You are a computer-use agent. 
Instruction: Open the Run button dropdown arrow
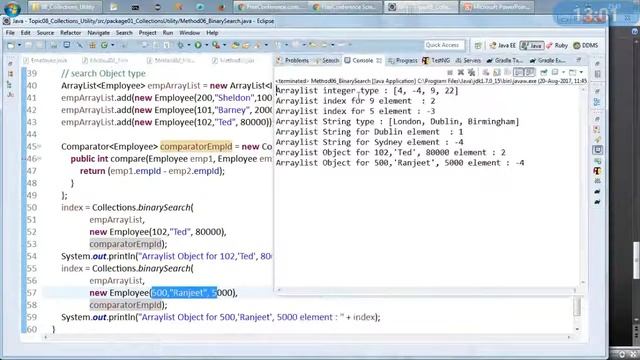[207, 45]
